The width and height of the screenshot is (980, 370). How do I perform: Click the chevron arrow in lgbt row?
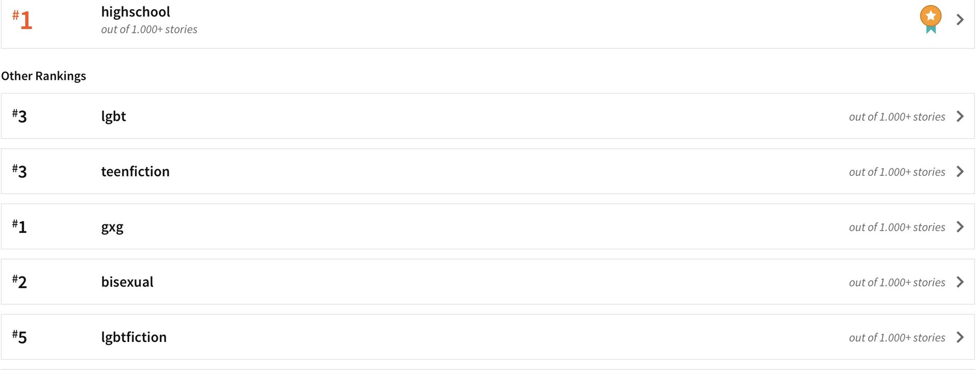click(x=960, y=116)
